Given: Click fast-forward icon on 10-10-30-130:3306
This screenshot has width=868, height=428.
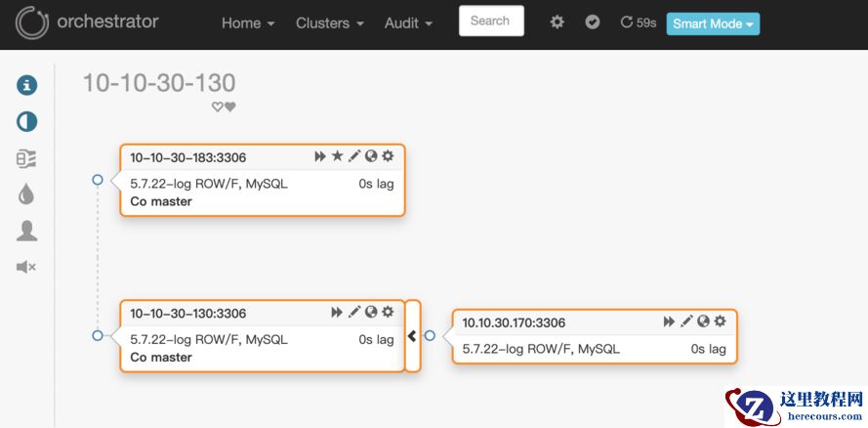Looking at the screenshot, I should [337, 313].
